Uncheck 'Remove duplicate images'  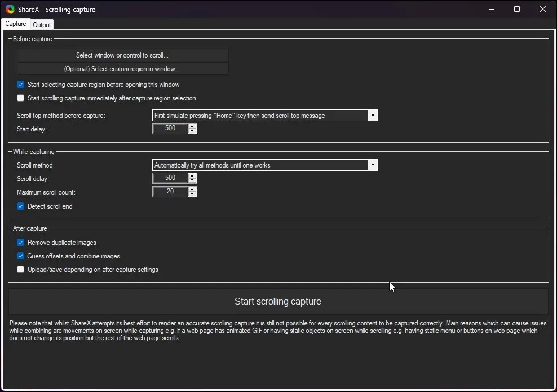pyautogui.click(x=20, y=243)
